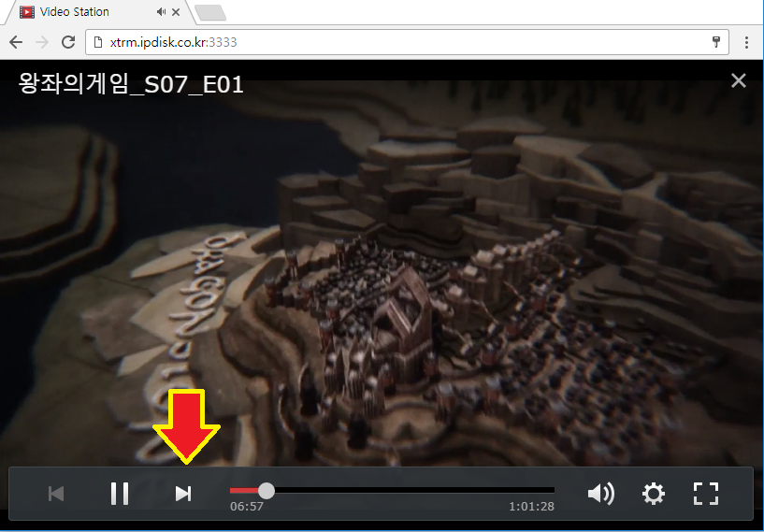The height and width of the screenshot is (532, 764).
Task: Click the page info icon in the address bar
Action: pos(98,42)
